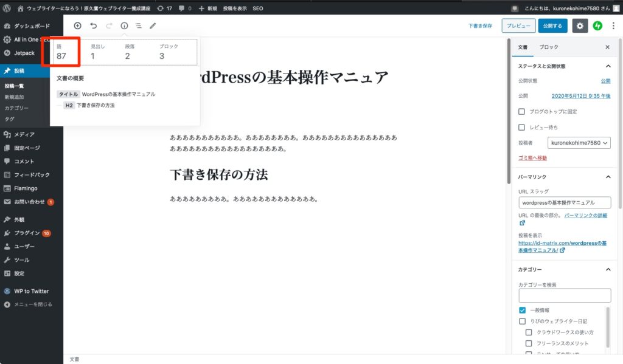Click the publish date 2020年5月12日 link

pyautogui.click(x=581, y=95)
